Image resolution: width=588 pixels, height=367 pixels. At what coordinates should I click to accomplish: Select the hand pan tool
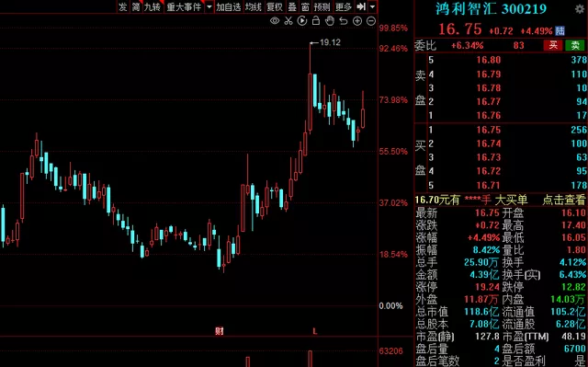330,21
